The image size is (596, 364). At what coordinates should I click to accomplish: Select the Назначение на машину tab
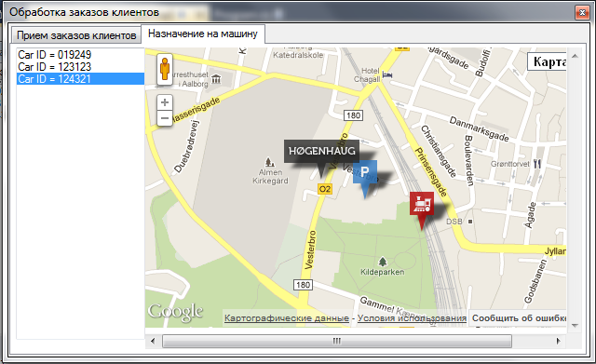point(203,34)
